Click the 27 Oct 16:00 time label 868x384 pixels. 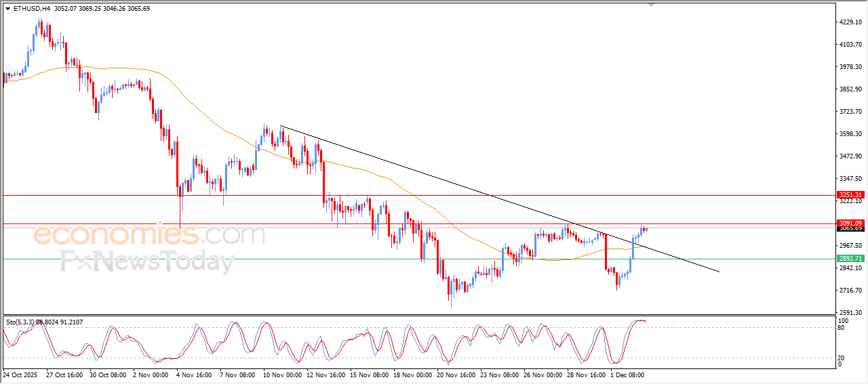pyautogui.click(x=63, y=374)
